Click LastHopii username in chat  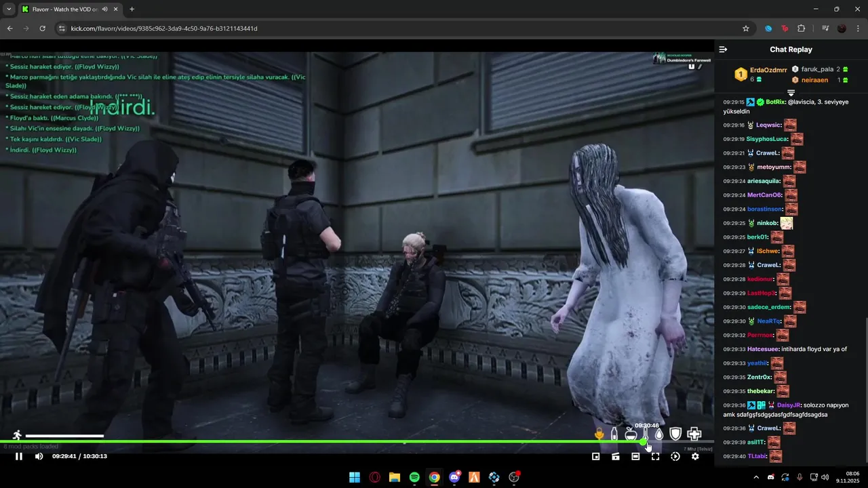762,293
